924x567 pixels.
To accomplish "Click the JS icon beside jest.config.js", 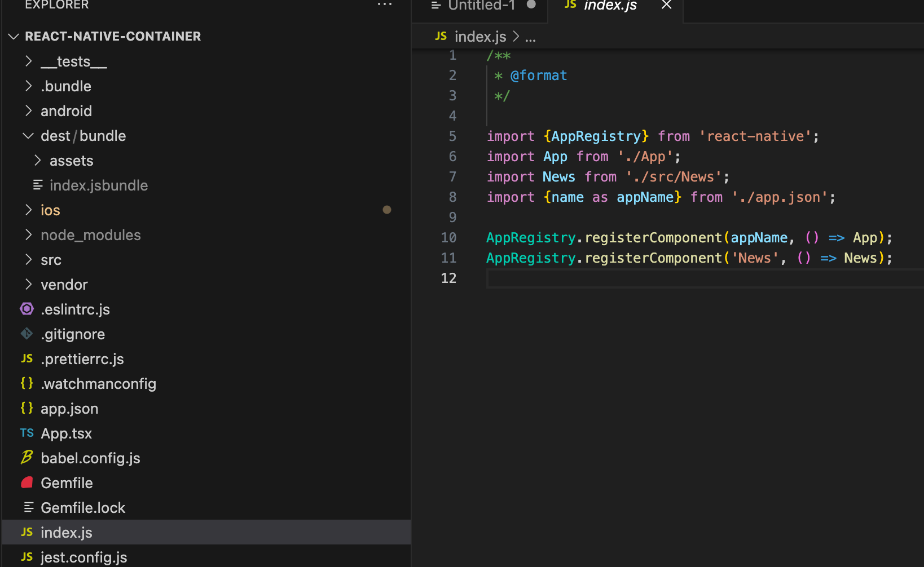I will pyautogui.click(x=27, y=557).
